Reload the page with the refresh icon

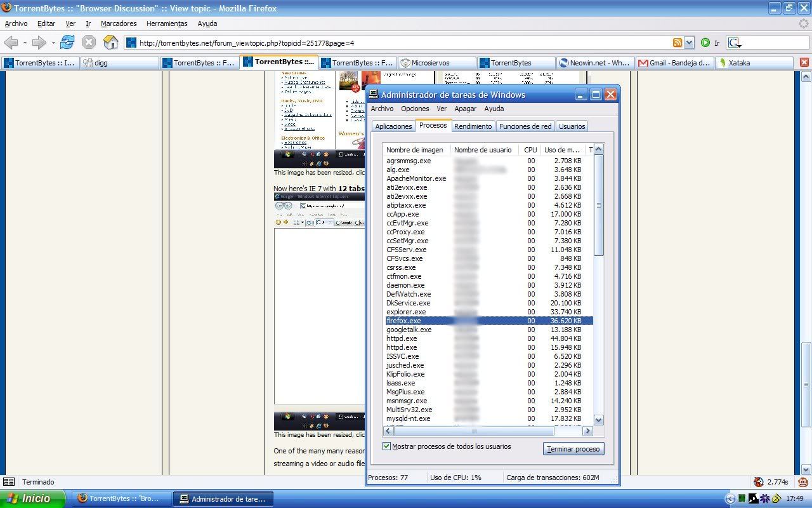click(67, 43)
